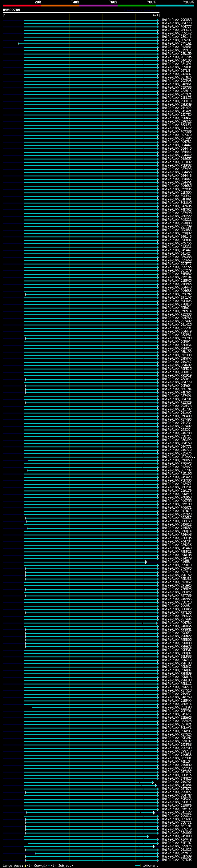Select hit label UniRef100_P04778
Screen dimensions: 197x868
pos(177,23)
